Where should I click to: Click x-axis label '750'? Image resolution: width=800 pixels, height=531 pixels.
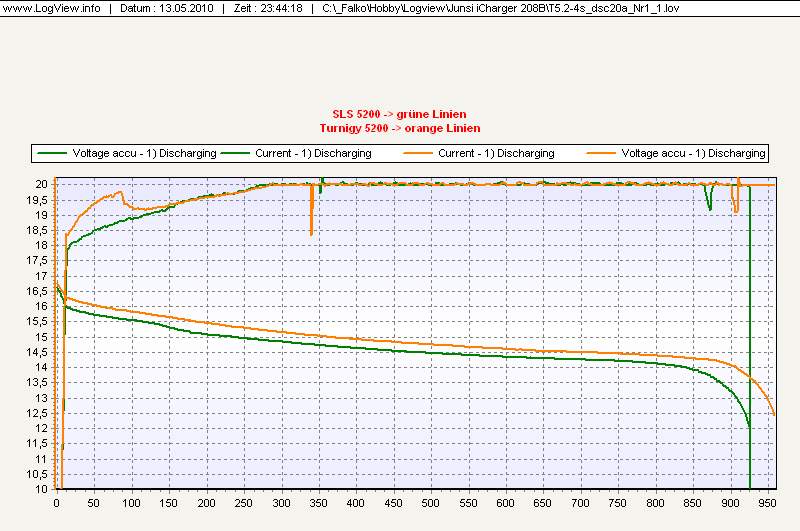618,503
